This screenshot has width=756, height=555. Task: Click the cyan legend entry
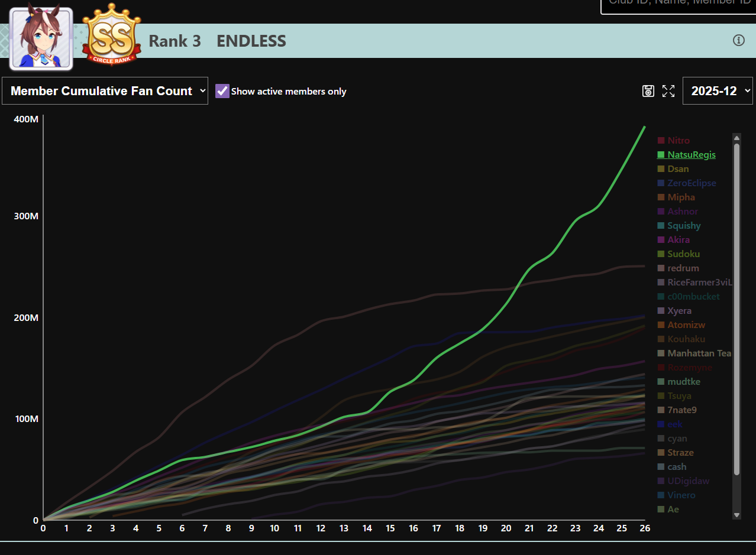point(673,439)
